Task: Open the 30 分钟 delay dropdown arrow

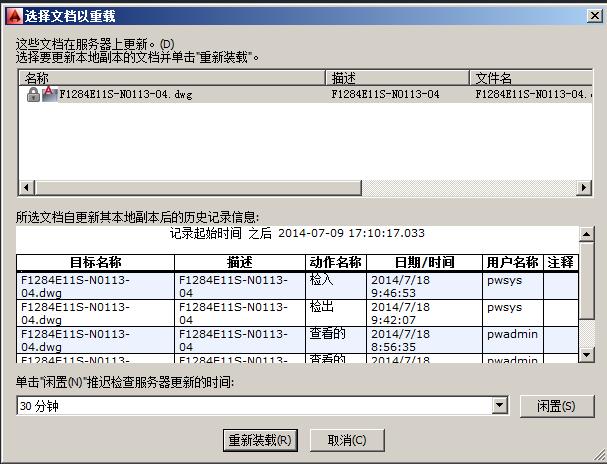Action: (499, 406)
